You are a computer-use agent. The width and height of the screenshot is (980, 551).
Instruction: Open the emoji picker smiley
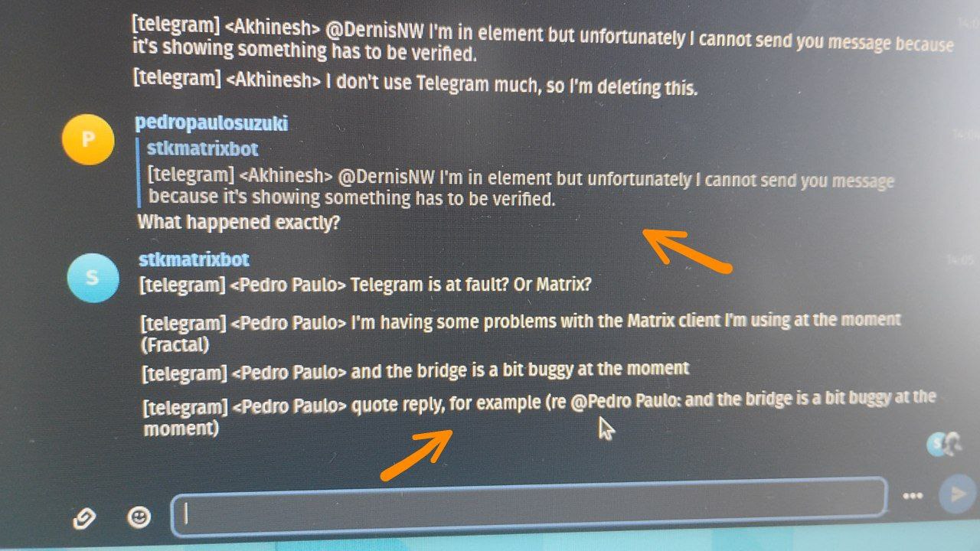pos(138,518)
